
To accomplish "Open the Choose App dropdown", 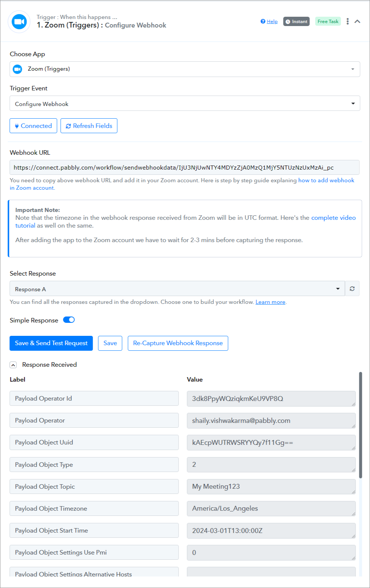I will point(185,69).
